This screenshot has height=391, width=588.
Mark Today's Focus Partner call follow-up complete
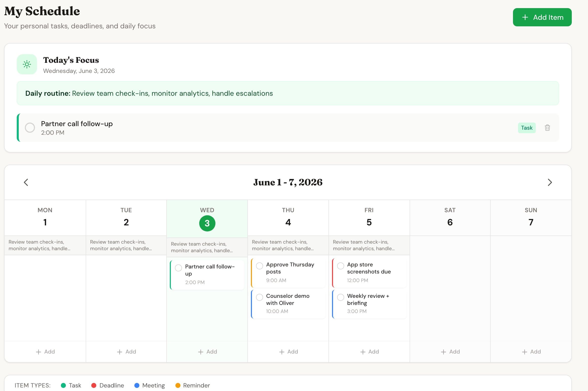pyautogui.click(x=30, y=128)
